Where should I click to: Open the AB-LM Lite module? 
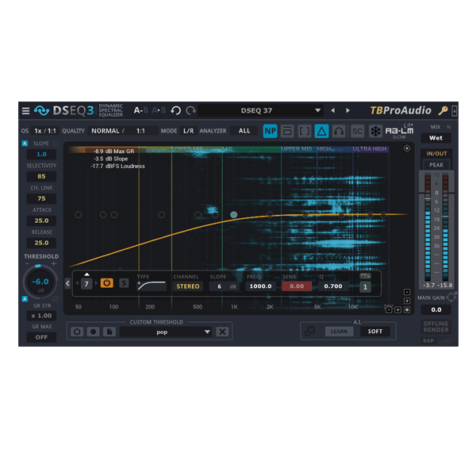point(399,131)
